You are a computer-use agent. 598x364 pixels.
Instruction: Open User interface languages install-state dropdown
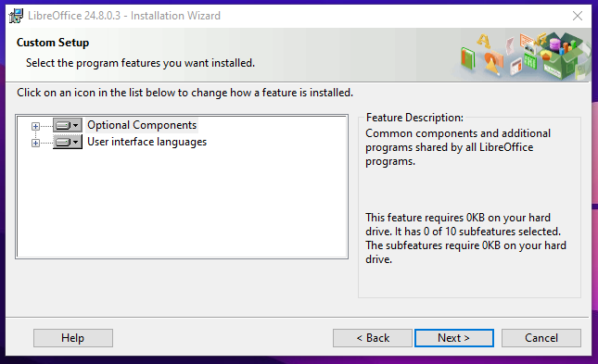68,142
